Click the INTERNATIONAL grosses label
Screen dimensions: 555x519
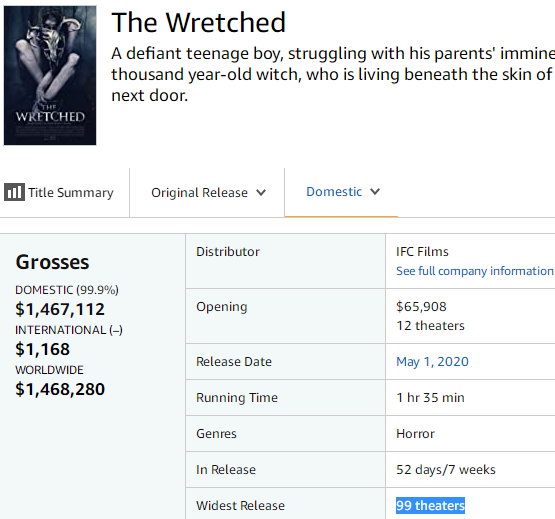[x=69, y=330]
